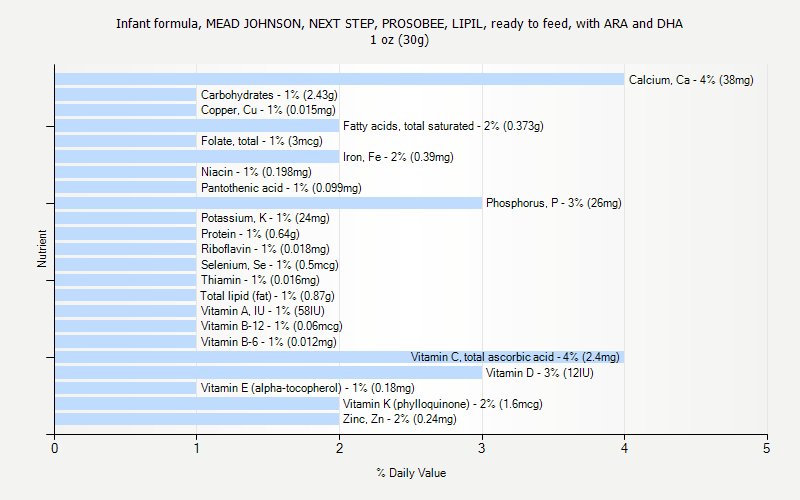Select 'Phosphorus, P - 3% (26mg)' label

pos(554,203)
